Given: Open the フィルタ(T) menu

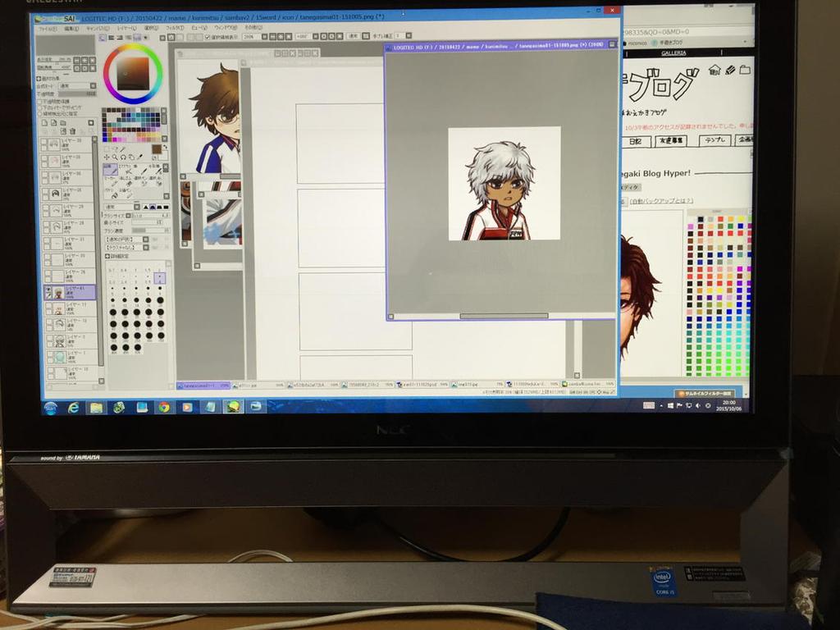Looking at the screenshot, I should click(174, 28).
